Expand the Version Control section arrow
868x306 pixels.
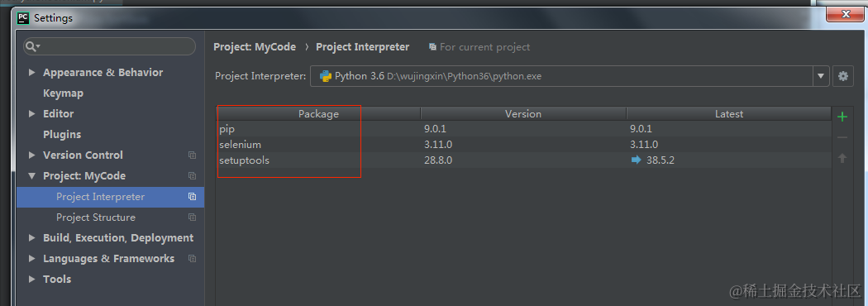[x=31, y=155]
